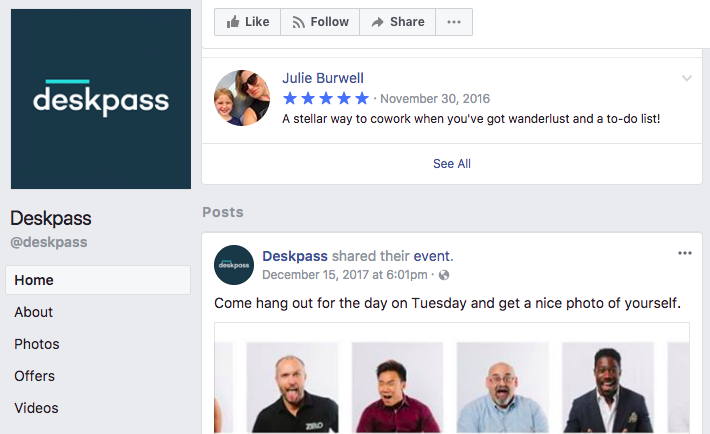The width and height of the screenshot is (710, 434).
Task: Click See All reviews
Action: coord(451,164)
